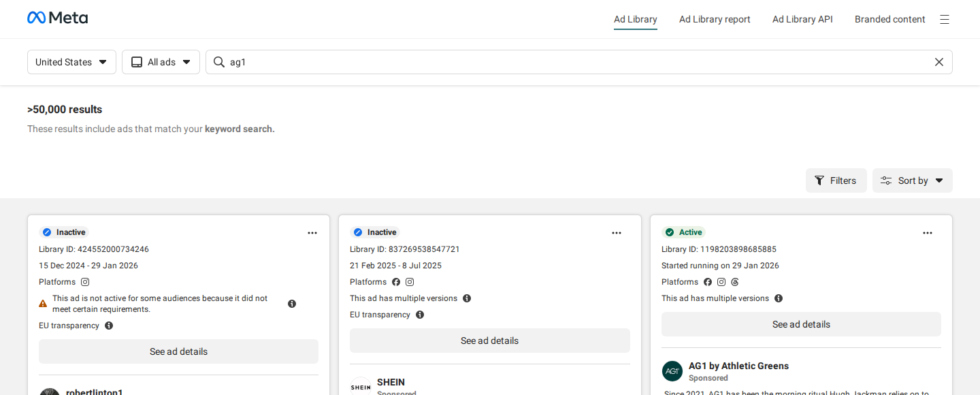Click Instagram platform icon on first ad card
The image size is (980, 395).
coord(85,282)
